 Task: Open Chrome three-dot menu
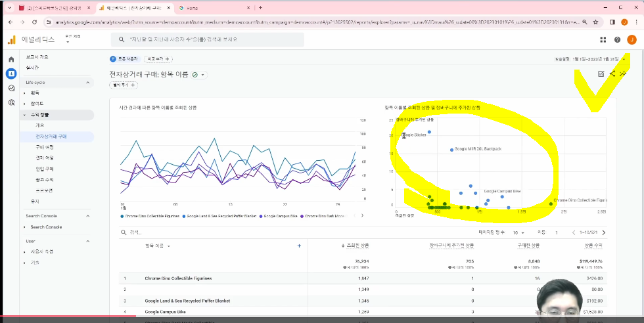tap(636, 22)
